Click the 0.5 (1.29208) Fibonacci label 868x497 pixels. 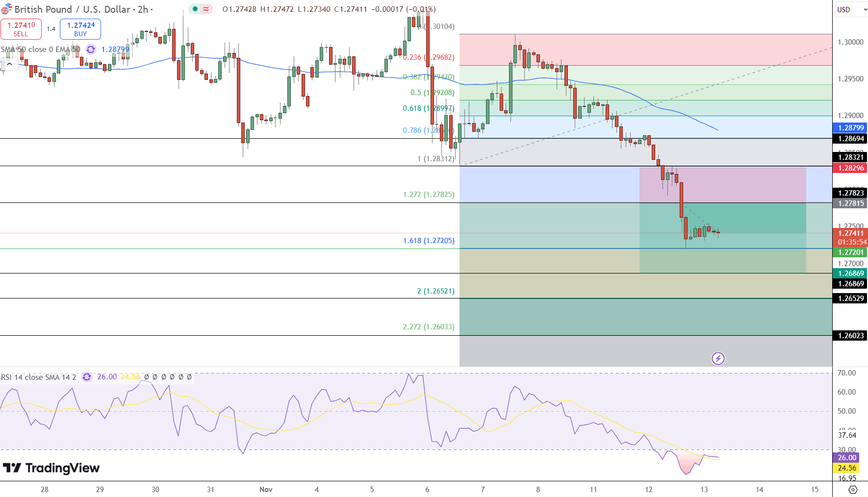[x=433, y=93]
